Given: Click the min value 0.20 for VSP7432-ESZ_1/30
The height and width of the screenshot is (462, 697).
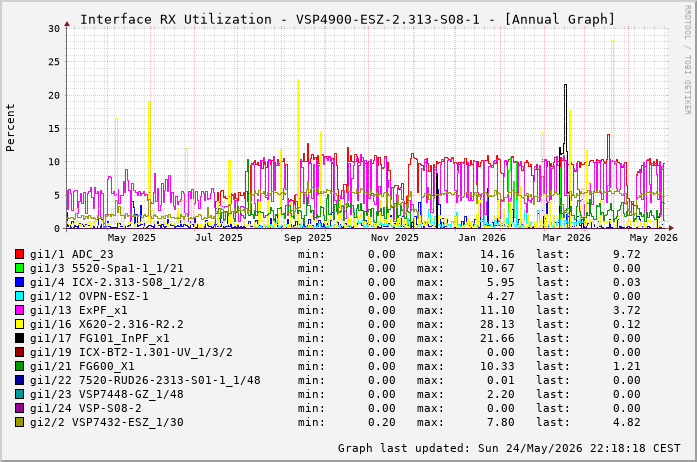Looking at the screenshot, I should [382, 422].
